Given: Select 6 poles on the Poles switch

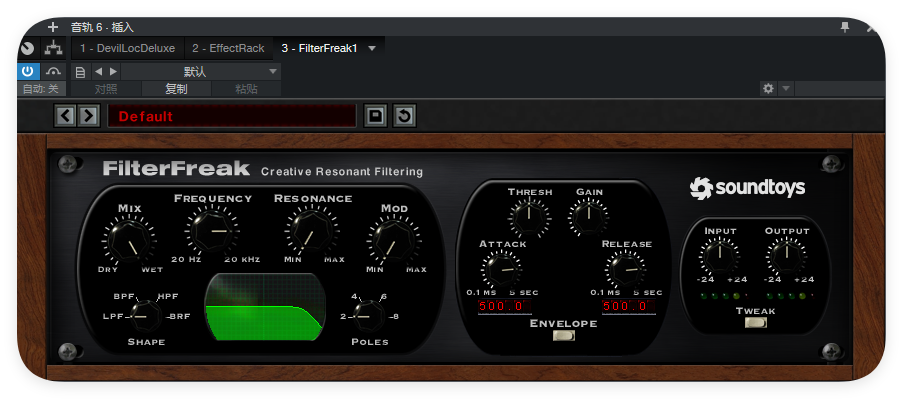Looking at the screenshot, I should pyautogui.click(x=384, y=297).
